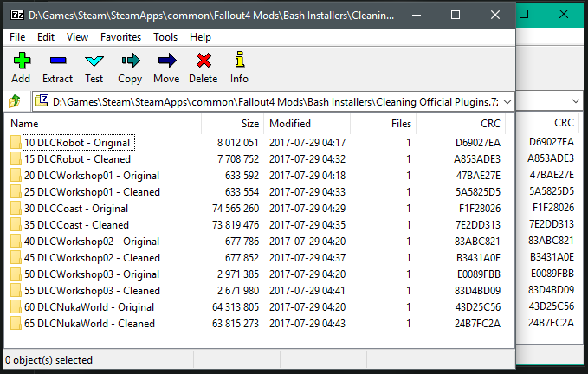Open the Edit menu
588x374 pixels.
tap(46, 37)
